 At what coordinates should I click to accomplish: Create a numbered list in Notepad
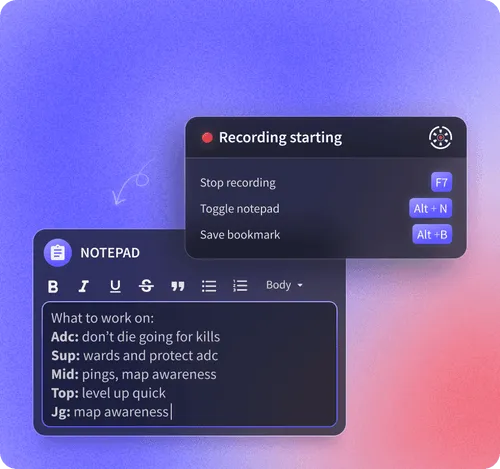(x=240, y=286)
